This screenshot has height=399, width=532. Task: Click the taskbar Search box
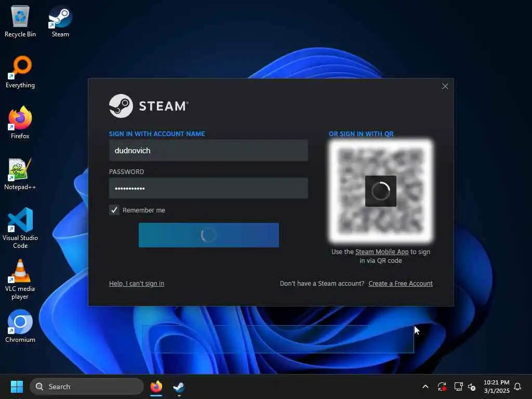point(87,387)
